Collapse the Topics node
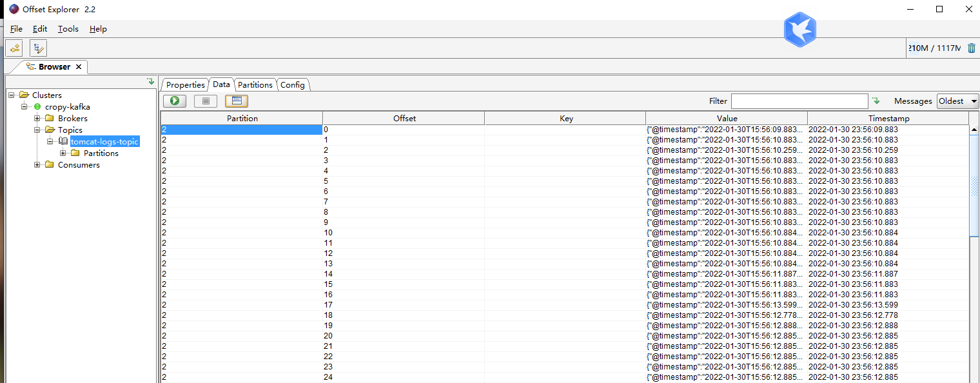The image size is (980, 383). (37, 130)
